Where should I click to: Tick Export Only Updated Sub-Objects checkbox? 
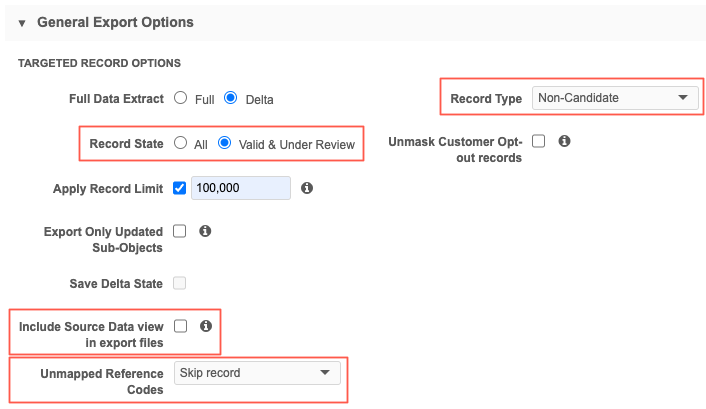point(180,231)
